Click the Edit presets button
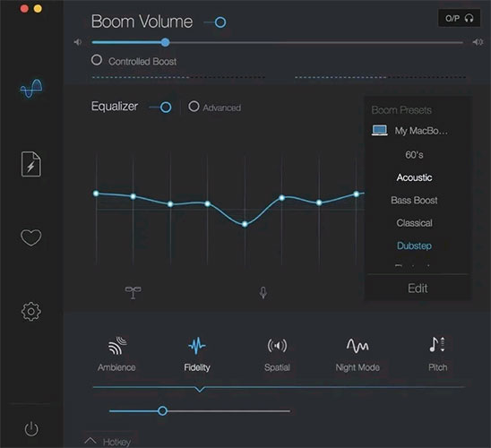Screen dimensions: 491x448 tap(418, 288)
